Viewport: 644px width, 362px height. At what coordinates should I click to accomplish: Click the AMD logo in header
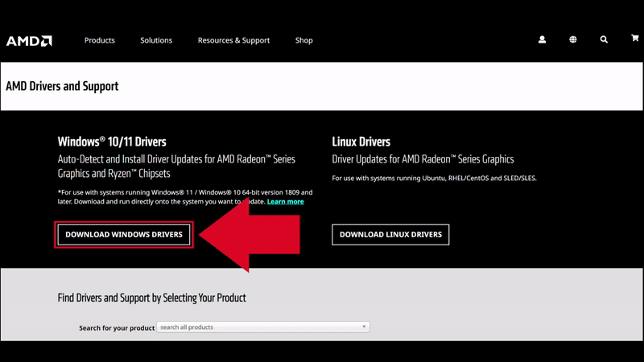coord(29,40)
